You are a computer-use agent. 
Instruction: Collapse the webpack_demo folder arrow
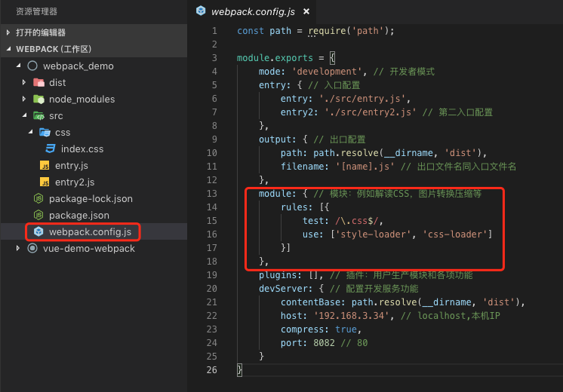tap(19, 66)
